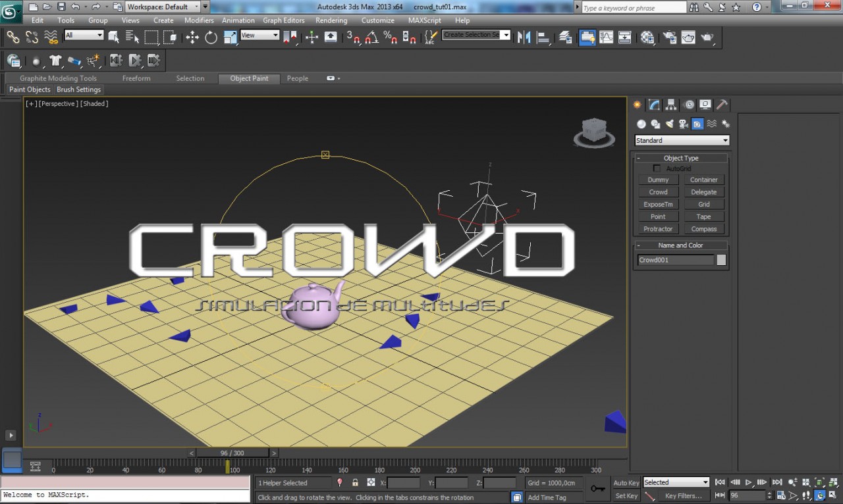Screen dimensions: 843x504
Task: Click the Render Production teapot icon
Action: (707, 38)
